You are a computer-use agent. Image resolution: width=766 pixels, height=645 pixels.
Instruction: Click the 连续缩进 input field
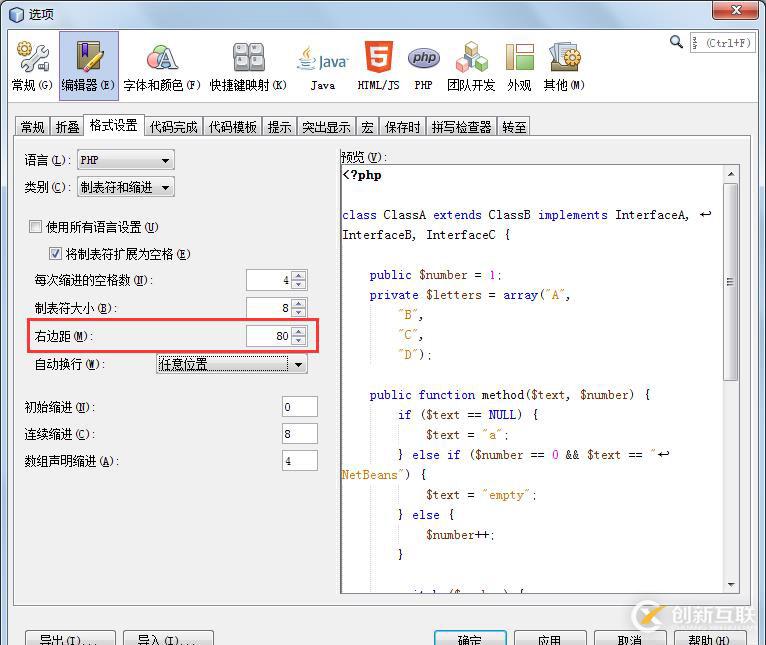[x=299, y=433]
